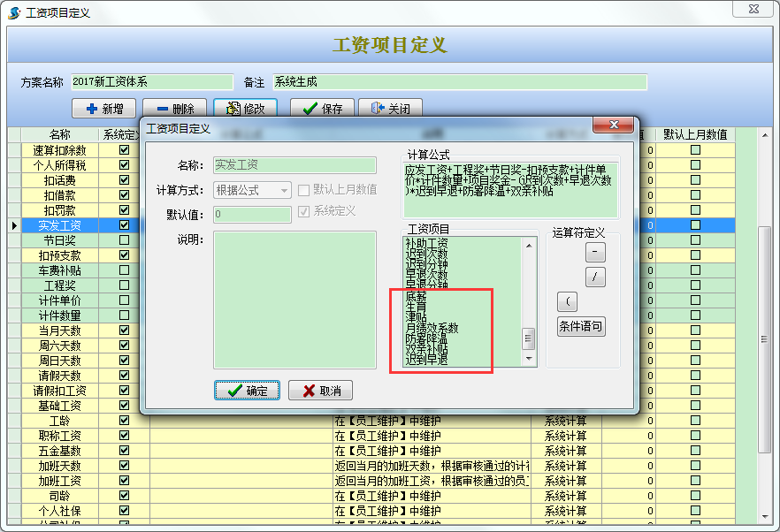This screenshot has width=780, height=532.
Task: Click the main table scroll-down arrow
Action: tap(765, 517)
